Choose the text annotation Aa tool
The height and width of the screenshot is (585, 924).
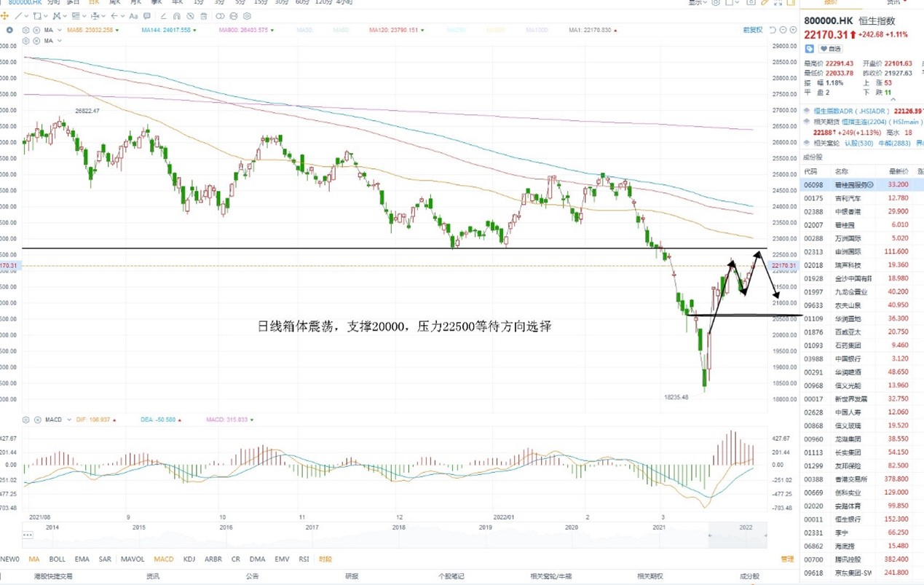tap(133, 16)
